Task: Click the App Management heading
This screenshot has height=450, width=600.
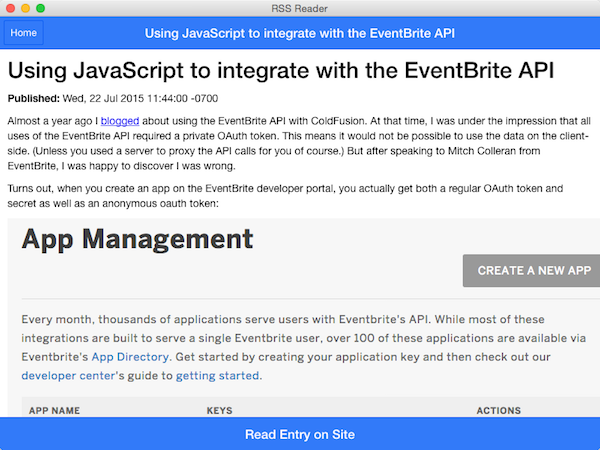Action: (137, 239)
